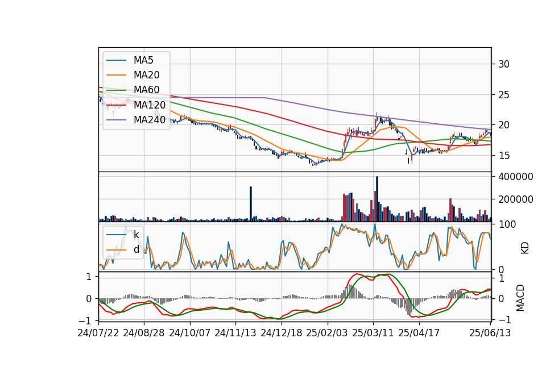This screenshot has height=392, width=546.
Task: Click the orange MA20 legend line
Action: tap(116, 75)
